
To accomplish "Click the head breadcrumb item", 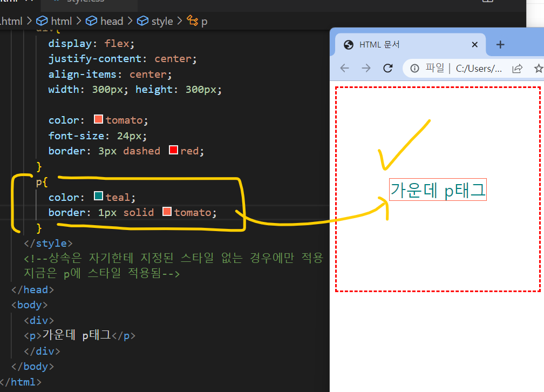I will (112, 21).
